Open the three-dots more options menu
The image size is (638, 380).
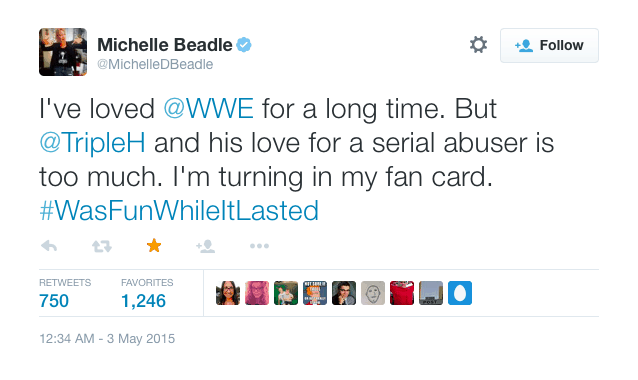(259, 246)
